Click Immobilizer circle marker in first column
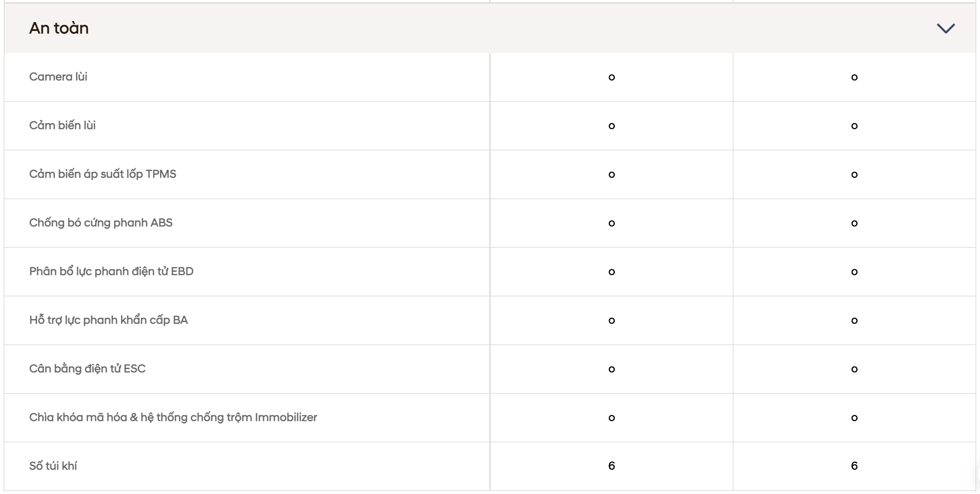This screenshot has height=494, width=980. point(612,418)
